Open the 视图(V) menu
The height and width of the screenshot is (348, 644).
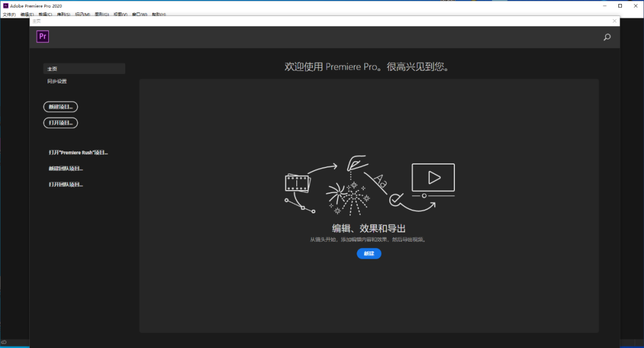(120, 14)
